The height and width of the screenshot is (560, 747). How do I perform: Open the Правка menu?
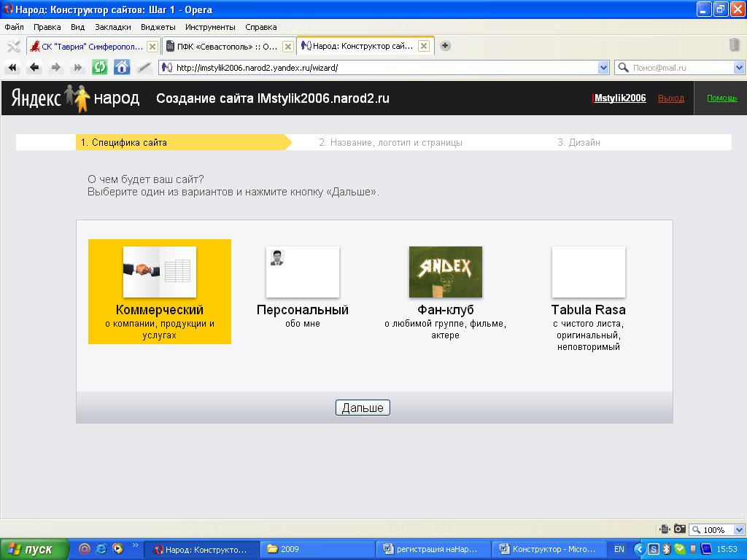(47, 27)
